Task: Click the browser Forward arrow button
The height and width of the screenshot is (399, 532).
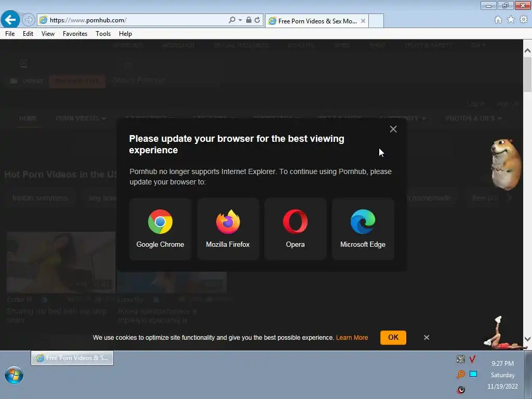Action: point(29,20)
